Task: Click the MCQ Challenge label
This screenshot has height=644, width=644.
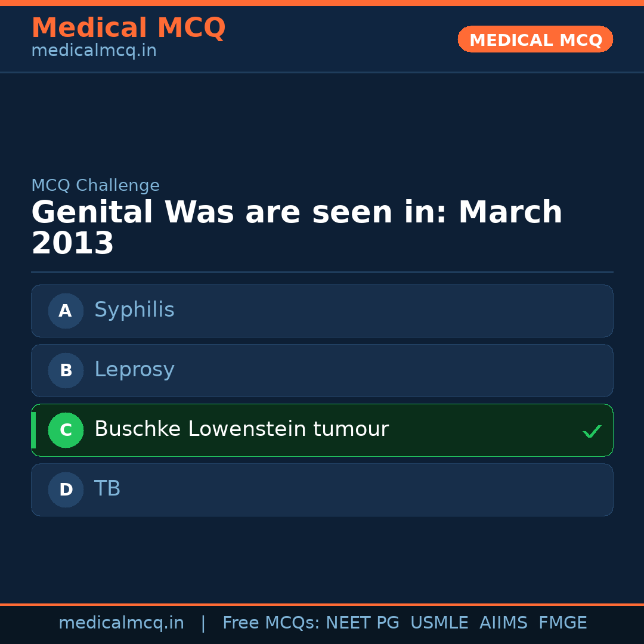Action: [x=95, y=186]
